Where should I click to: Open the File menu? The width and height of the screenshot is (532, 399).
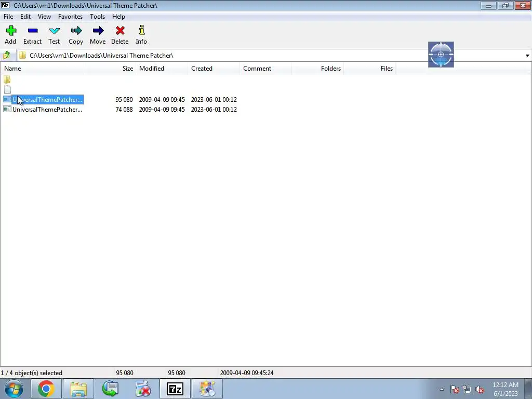(8, 17)
